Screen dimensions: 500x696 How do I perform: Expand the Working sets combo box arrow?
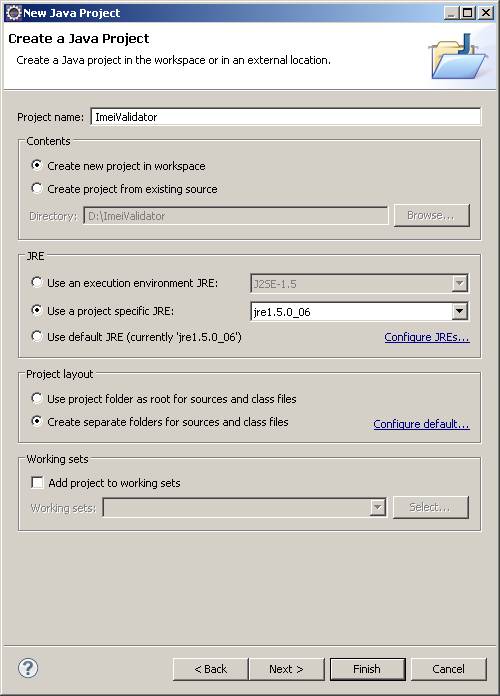click(x=377, y=507)
